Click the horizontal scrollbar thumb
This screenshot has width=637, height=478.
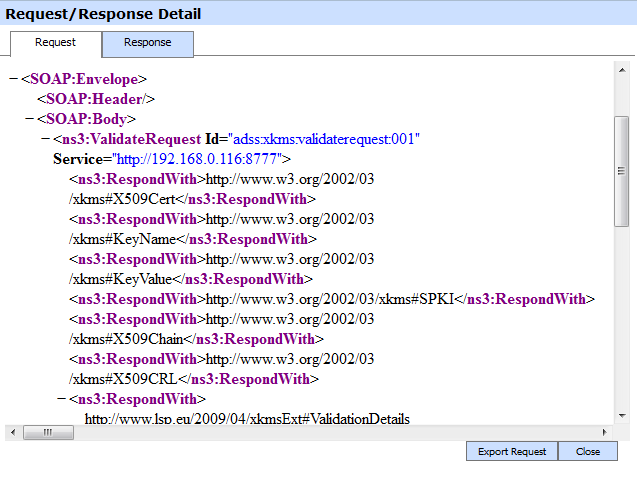pos(42,432)
